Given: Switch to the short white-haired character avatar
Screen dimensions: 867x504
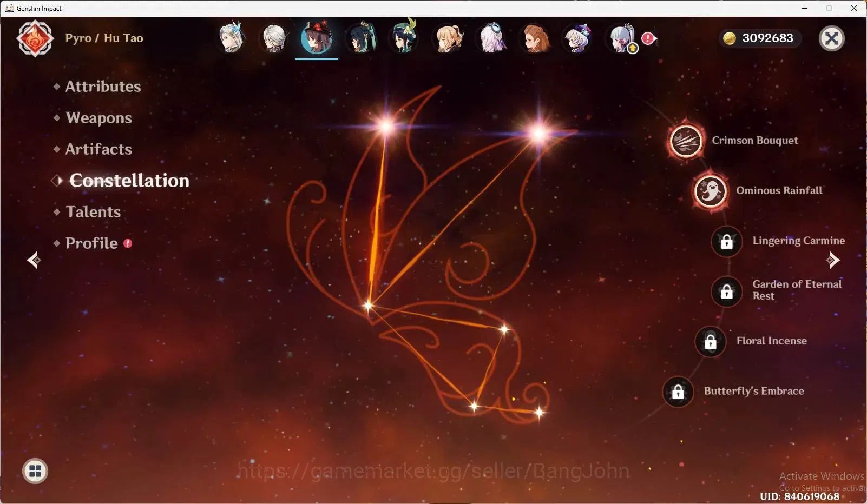Looking at the screenshot, I should point(274,38).
